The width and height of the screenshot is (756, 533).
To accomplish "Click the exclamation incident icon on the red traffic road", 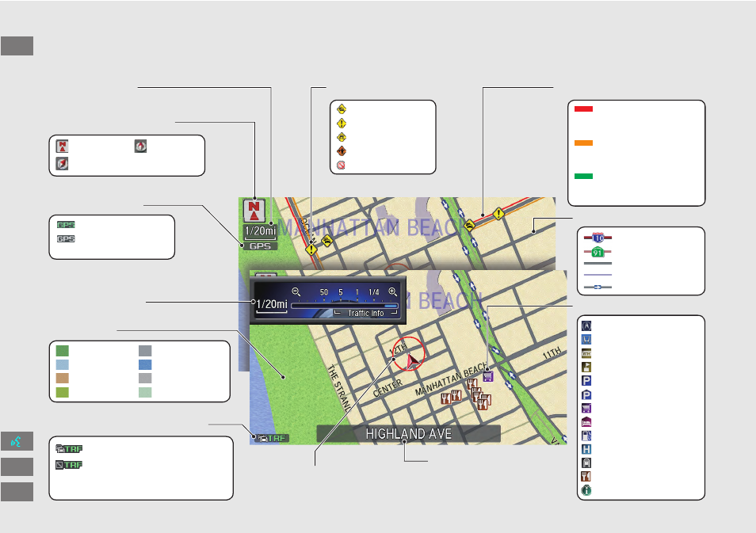I will pyautogui.click(x=498, y=214).
